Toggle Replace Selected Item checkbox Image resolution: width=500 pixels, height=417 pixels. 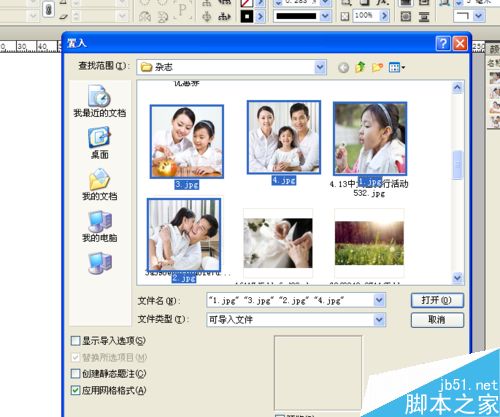coord(76,357)
